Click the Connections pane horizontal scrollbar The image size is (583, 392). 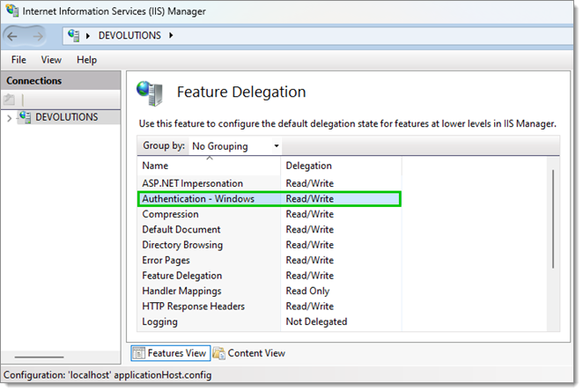point(39,357)
